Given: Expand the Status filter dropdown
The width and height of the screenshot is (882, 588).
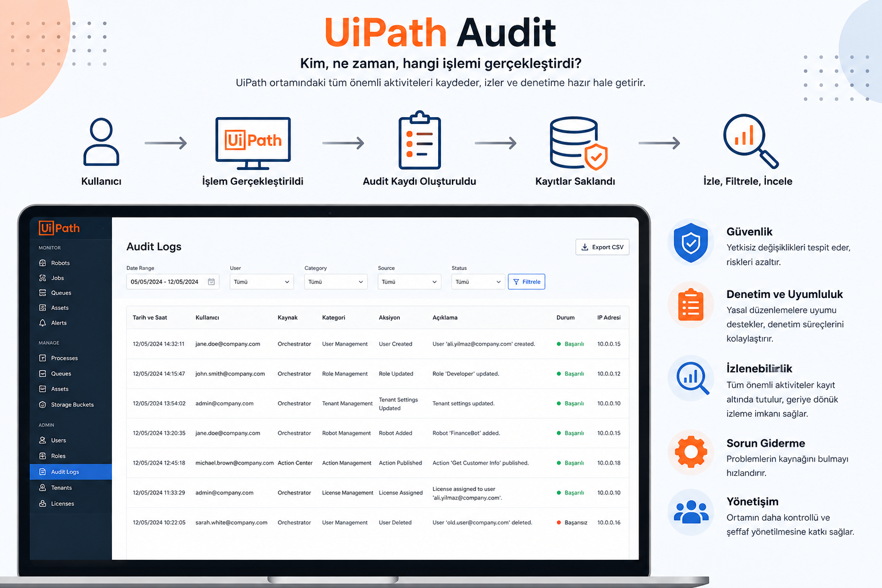Looking at the screenshot, I should click(478, 282).
